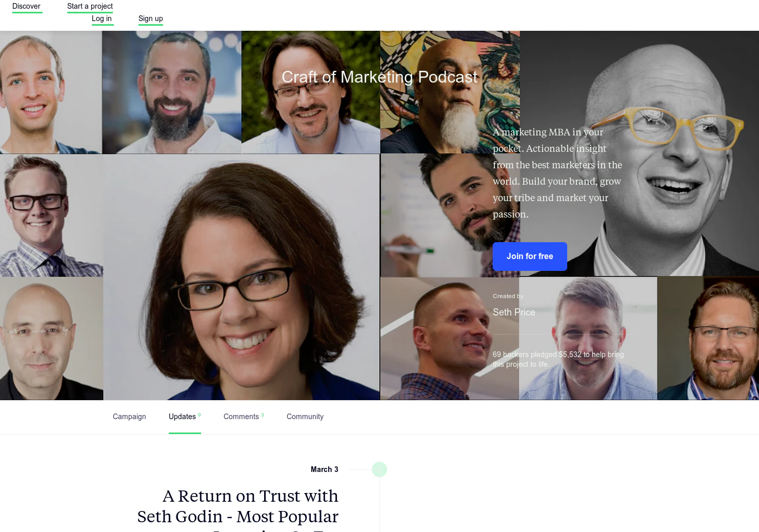Open creator Seth Price's profile
The height and width of the screenshot is (532, 759).
514,312
